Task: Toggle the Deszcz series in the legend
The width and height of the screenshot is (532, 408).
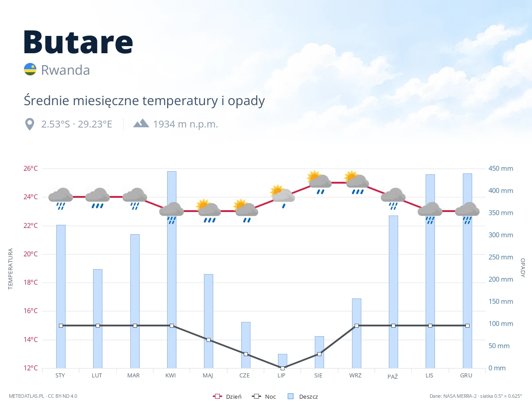Action: tap(303, 396)
